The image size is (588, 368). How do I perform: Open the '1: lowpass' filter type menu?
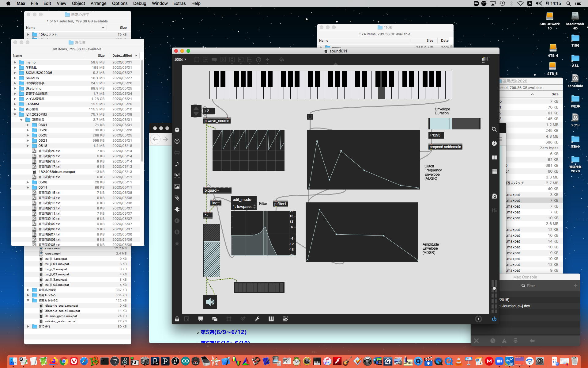tap(244, 207)
